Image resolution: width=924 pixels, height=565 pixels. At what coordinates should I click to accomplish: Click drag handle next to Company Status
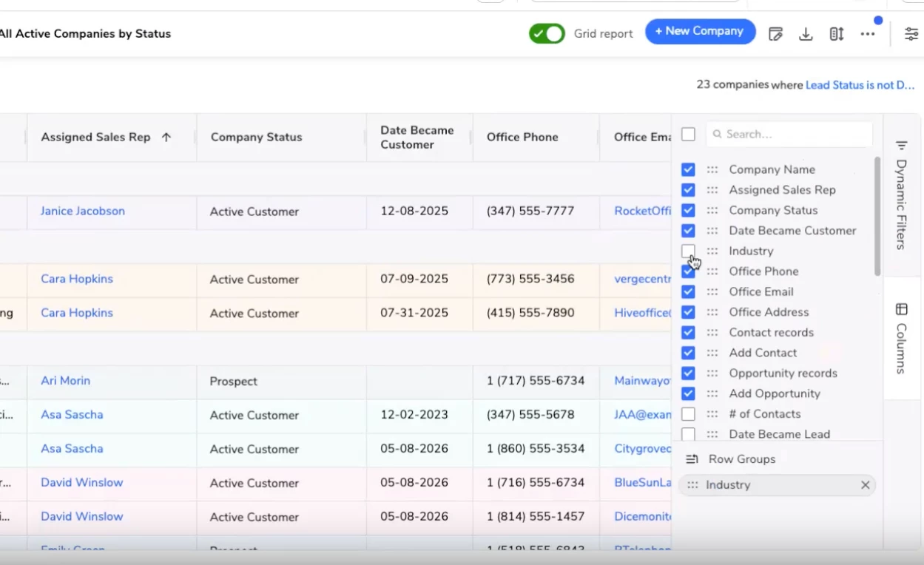click(x=712, y=210)
